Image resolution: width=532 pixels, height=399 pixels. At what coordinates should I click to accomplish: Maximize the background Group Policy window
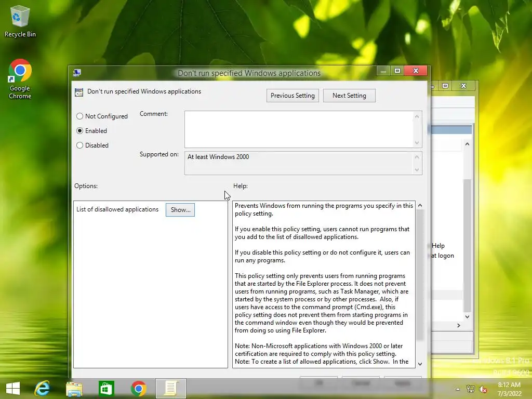[445, 86]
